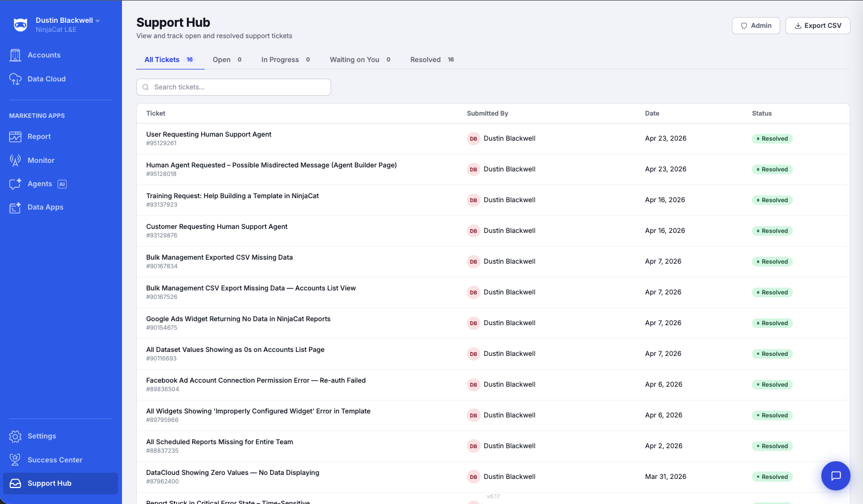Screen dimensions: 863x504
Task: Click Resolved badge for ticket #93137923
Action: (772, 200)
